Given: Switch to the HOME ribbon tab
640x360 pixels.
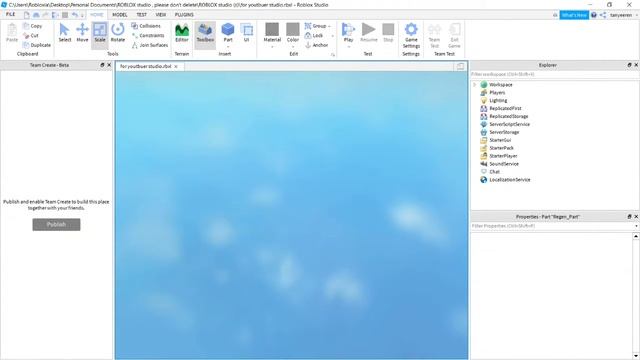Looking at the screenshot, I should (x=97, y=14).
